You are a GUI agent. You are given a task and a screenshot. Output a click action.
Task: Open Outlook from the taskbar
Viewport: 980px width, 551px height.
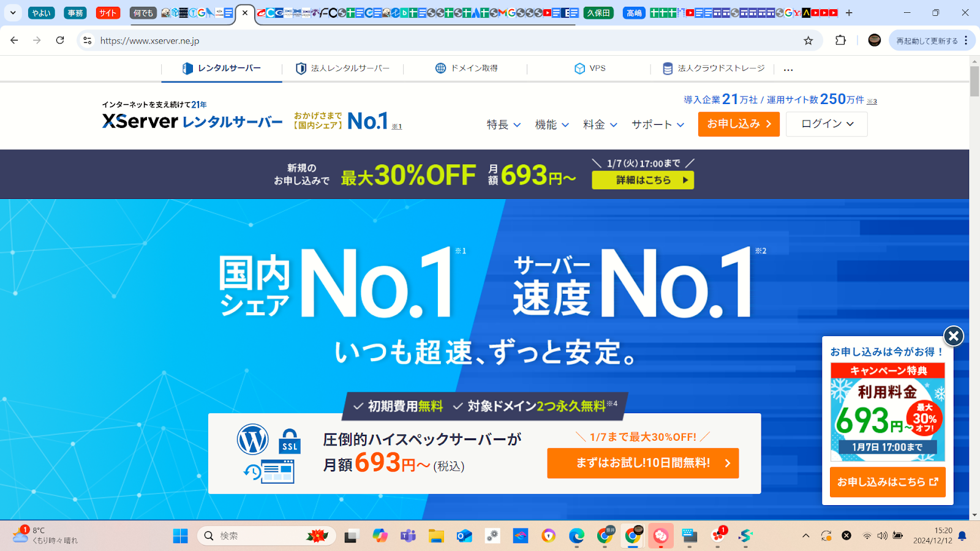click(464, 536)
